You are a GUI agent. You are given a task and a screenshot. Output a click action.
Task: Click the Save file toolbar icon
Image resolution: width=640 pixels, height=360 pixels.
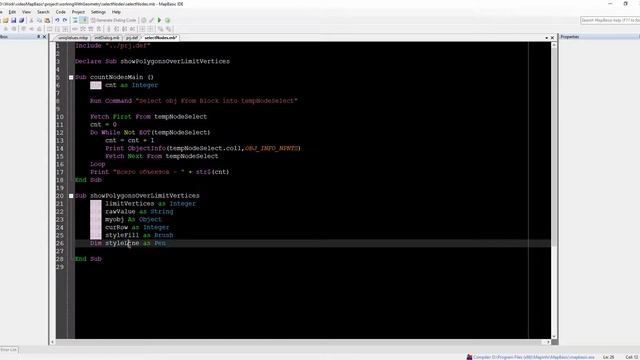(13, 20)
